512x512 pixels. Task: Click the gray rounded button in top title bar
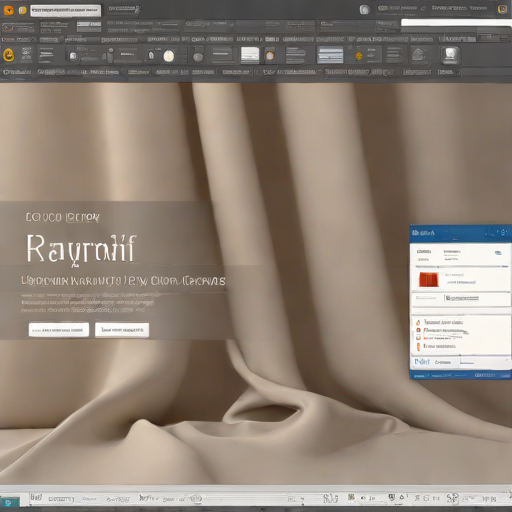click(365, 10)
